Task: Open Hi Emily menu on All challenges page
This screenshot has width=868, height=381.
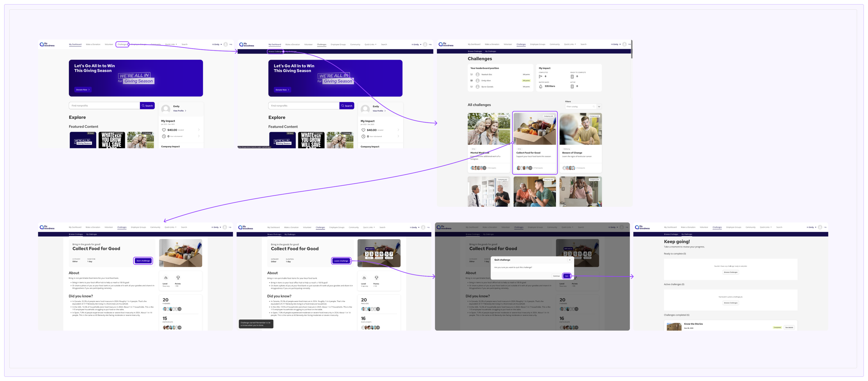Action: point(616,44)
